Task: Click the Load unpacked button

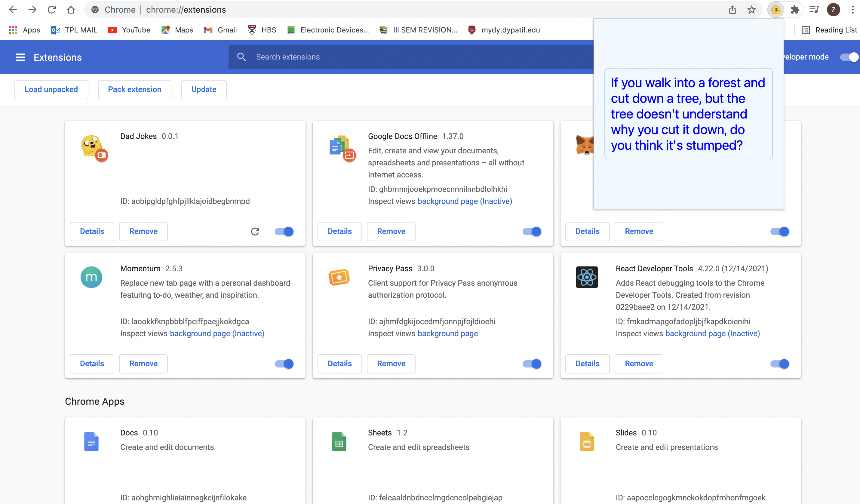Action: pos(51,89)
